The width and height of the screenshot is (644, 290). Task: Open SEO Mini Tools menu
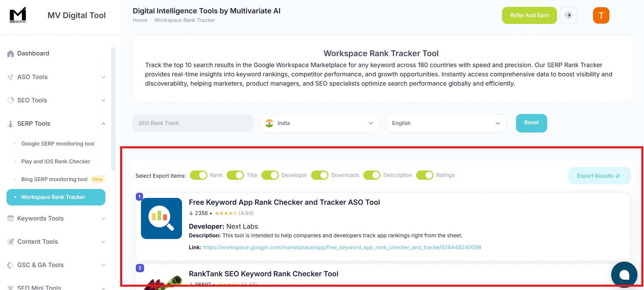pyautogui.click(x=56, y=287)
